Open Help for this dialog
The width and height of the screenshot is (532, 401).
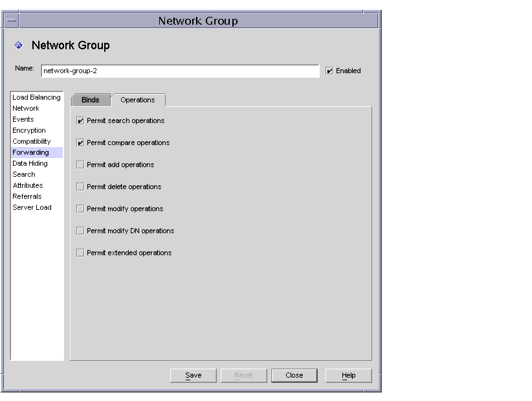pos(348,375)
